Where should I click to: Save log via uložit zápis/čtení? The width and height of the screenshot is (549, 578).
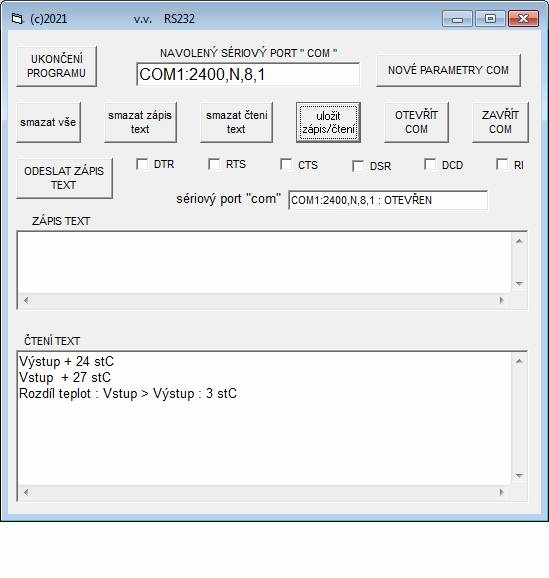[x=328, y=122]
